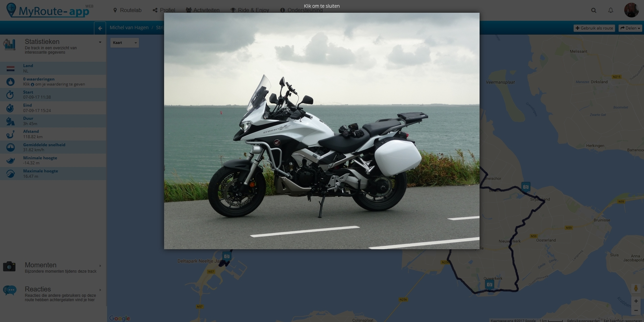Click the Gemiddelde snelheid gauge icon
The height and width of the screenshot is (322, 644).
(10, 147)
